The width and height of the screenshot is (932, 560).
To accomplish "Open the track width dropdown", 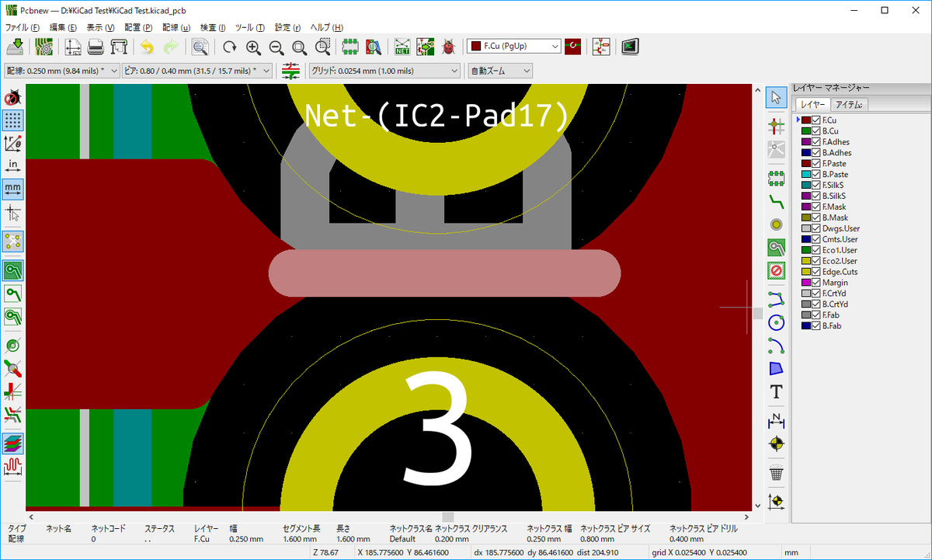I will pyautogui.click(x=61, y=71).
